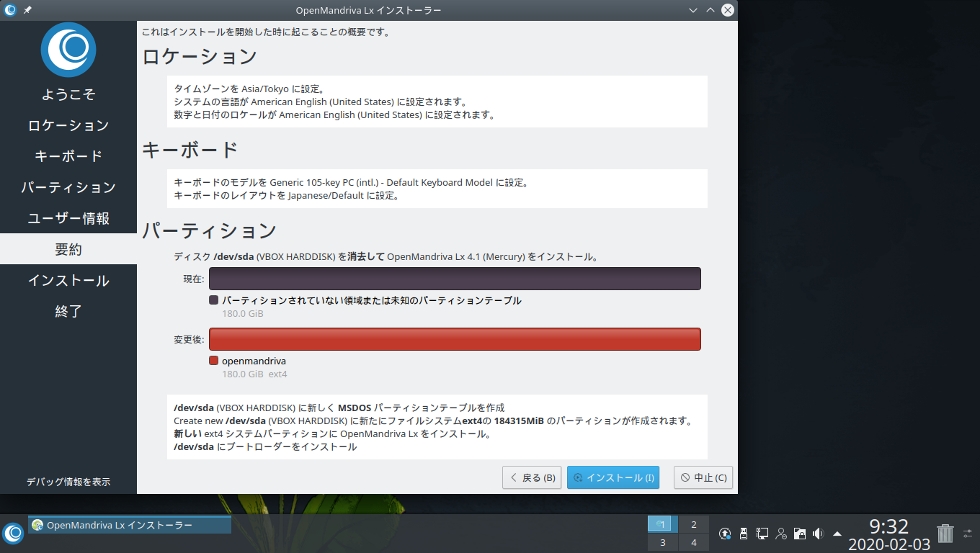
Task: Go to the ロケーション step in the sidebar
Action: tap(68, 125)
